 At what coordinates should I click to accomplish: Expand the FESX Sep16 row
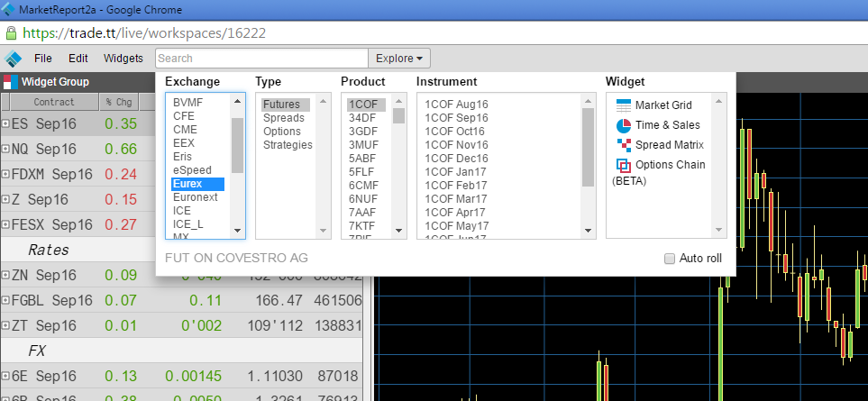[5, 224]
